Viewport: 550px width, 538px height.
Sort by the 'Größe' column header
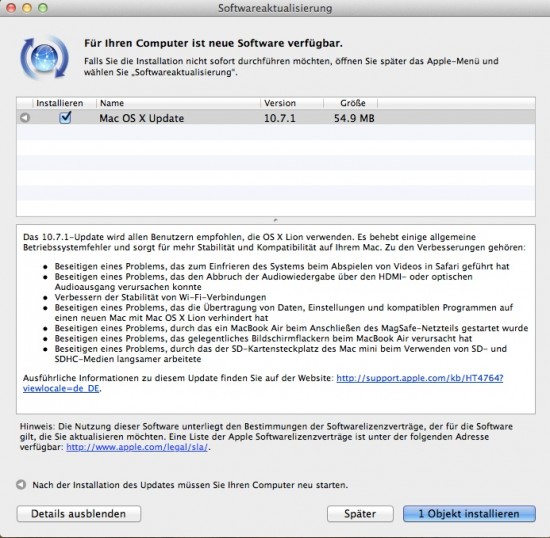click(351, 103)
